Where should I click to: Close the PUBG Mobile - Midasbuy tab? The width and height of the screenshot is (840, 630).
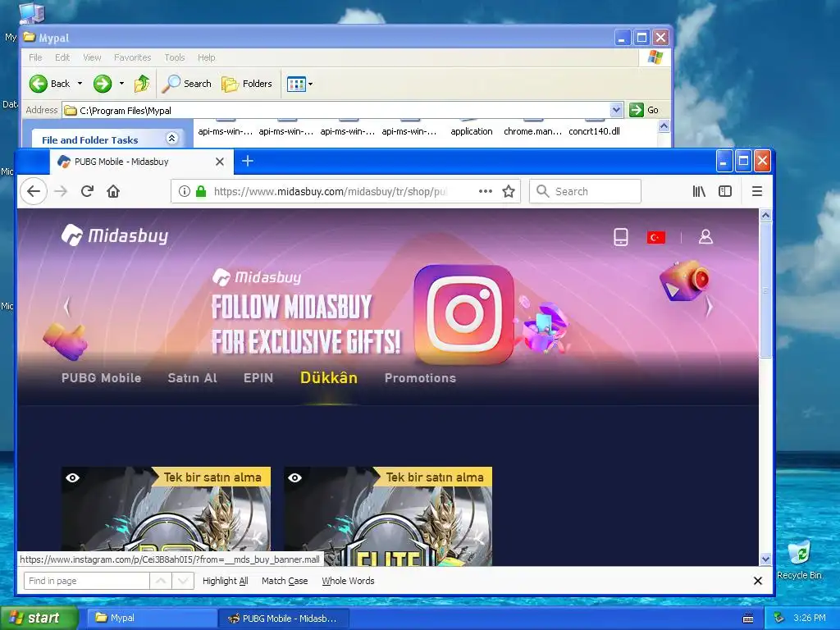pyautogui.click(x=220, y=162)
